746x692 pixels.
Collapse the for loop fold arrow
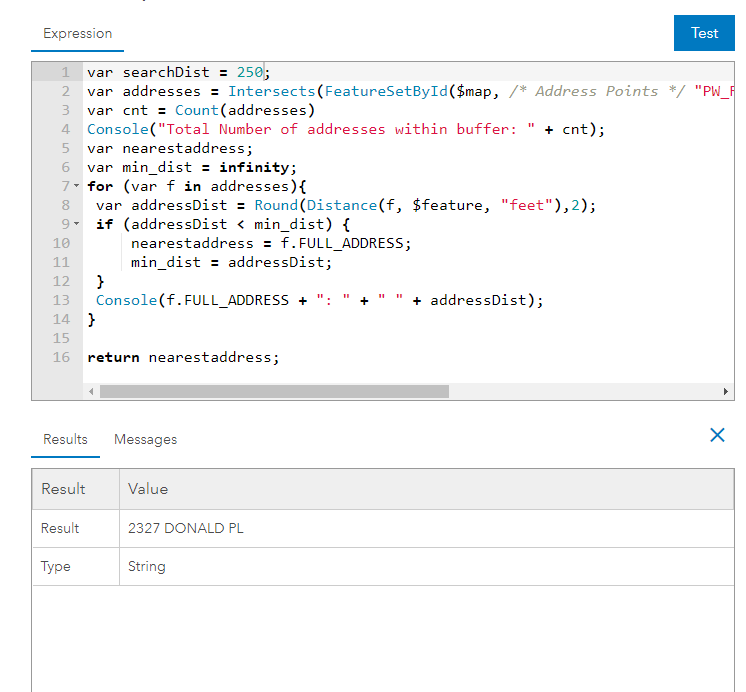tap(76, 187)
